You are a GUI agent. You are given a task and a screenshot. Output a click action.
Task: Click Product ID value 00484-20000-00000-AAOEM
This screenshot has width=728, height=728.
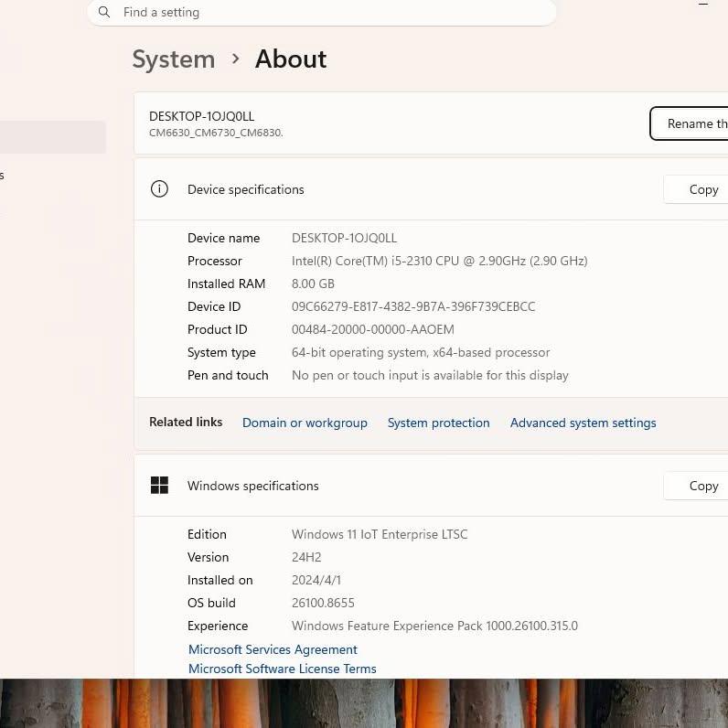coord(373,329)
